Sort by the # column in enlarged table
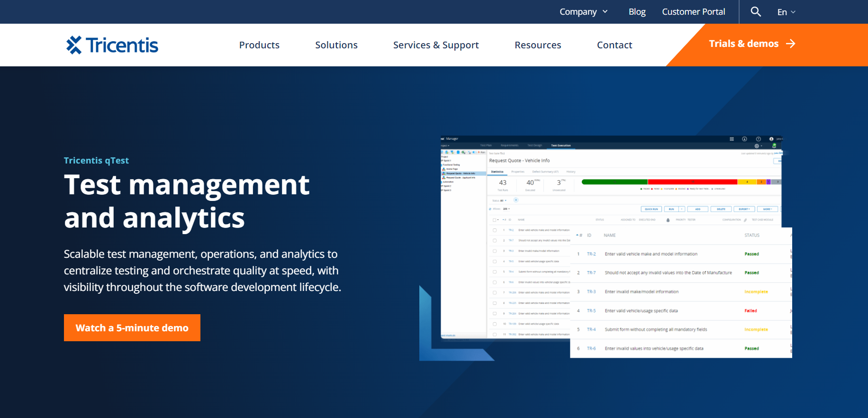The width and height of the screenshot is (868, 418). (579, 235)
